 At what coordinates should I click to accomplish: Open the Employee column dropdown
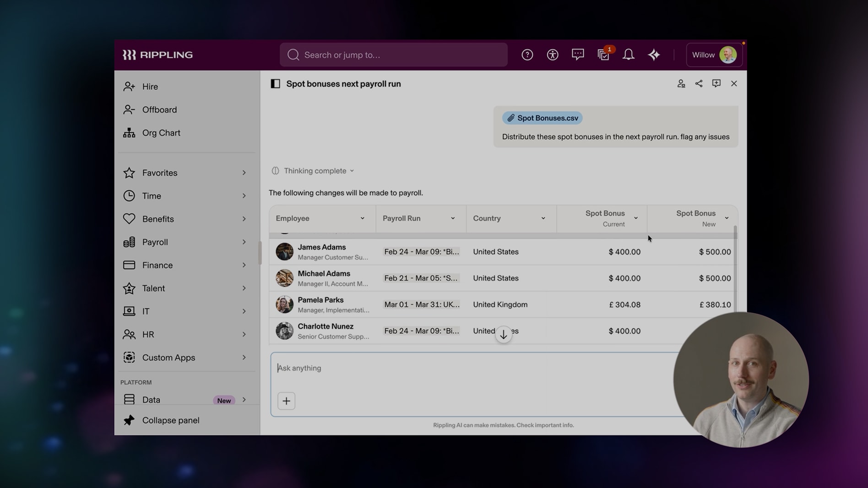tap(362, 218)
